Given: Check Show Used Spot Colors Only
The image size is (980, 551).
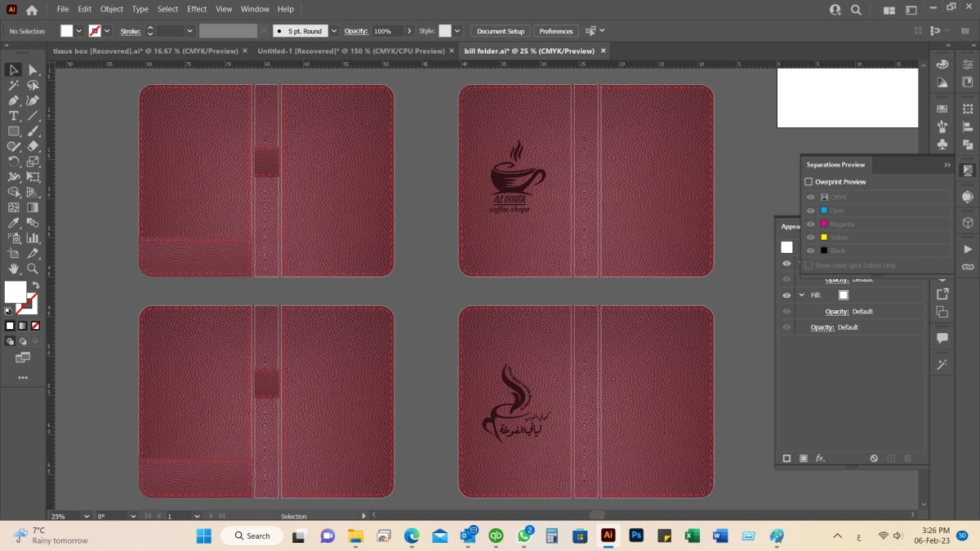Looking at the screenshot, I should (x=808, y=265).
